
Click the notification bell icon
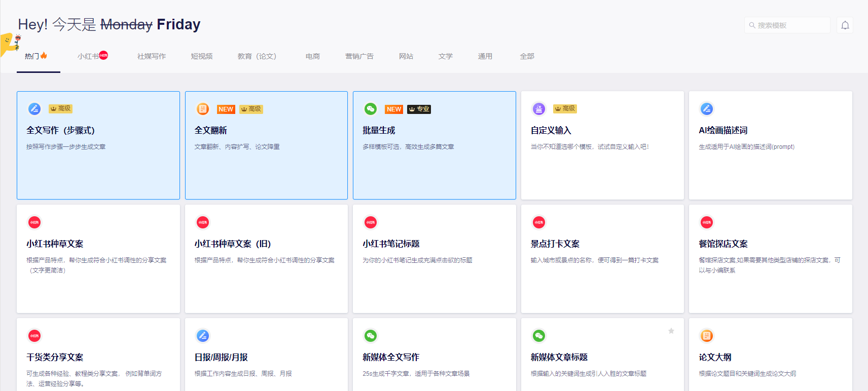(x=845, y=25)
